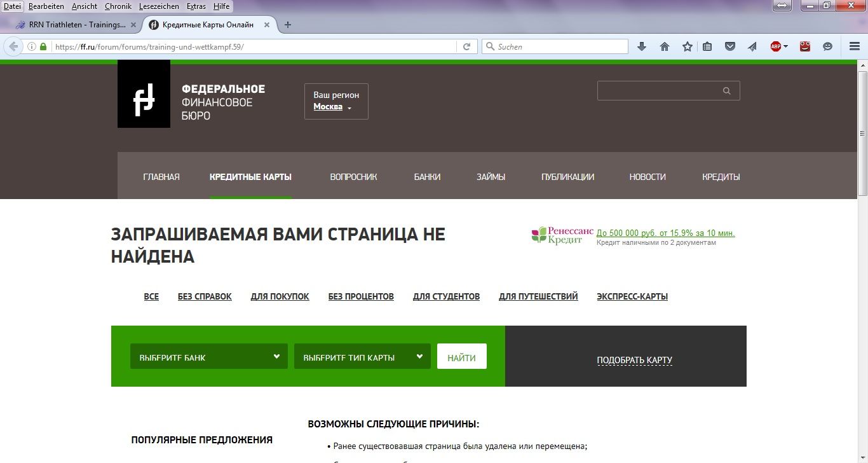Click the site search magnifier icon
Image resolution: width=868 pixels, height=463 pixels.
tap(727, 91)
